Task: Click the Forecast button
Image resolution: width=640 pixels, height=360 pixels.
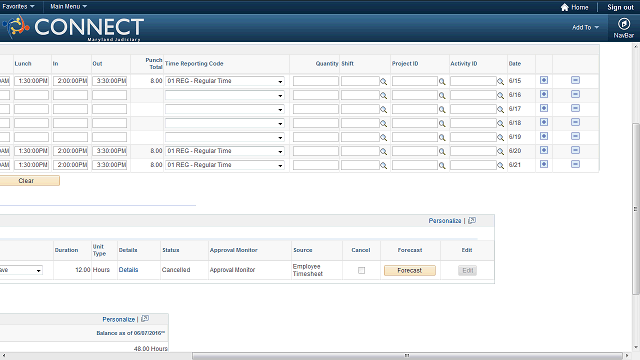Action: tap(409, 270)
